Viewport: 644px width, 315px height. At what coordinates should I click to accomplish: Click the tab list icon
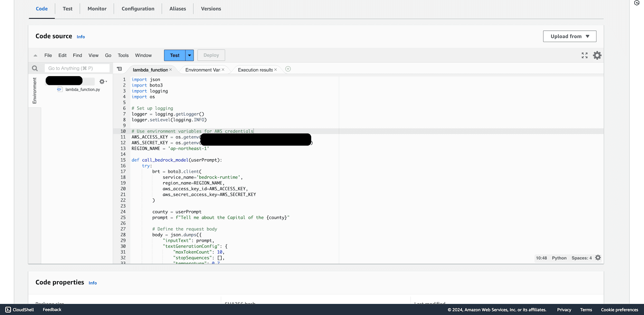pos(119,69)
